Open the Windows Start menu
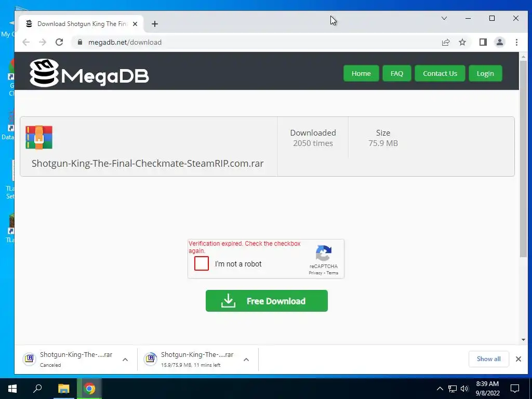 pos(12,389)
